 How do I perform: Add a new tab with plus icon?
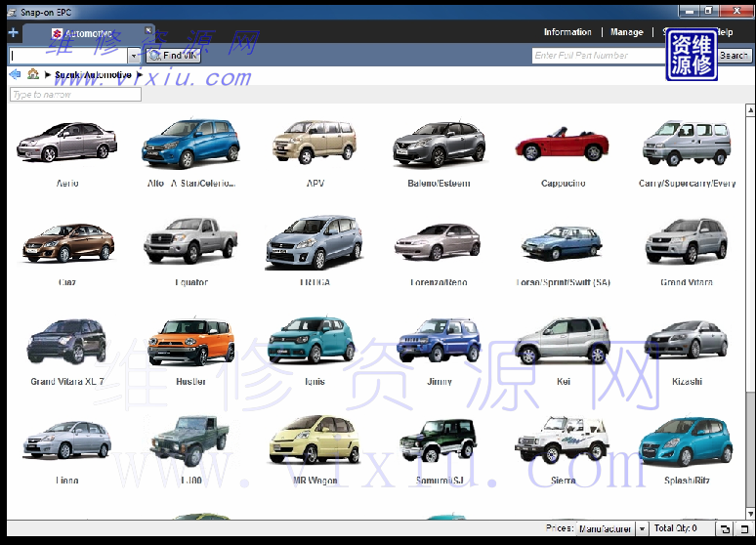[x=13, y=33]
